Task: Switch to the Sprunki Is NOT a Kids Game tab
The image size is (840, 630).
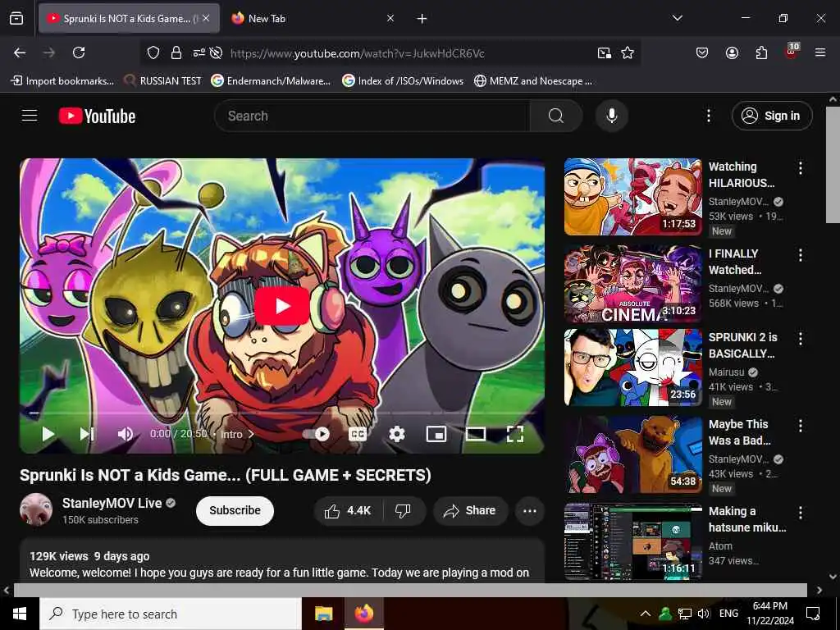Action: point(129,18)
